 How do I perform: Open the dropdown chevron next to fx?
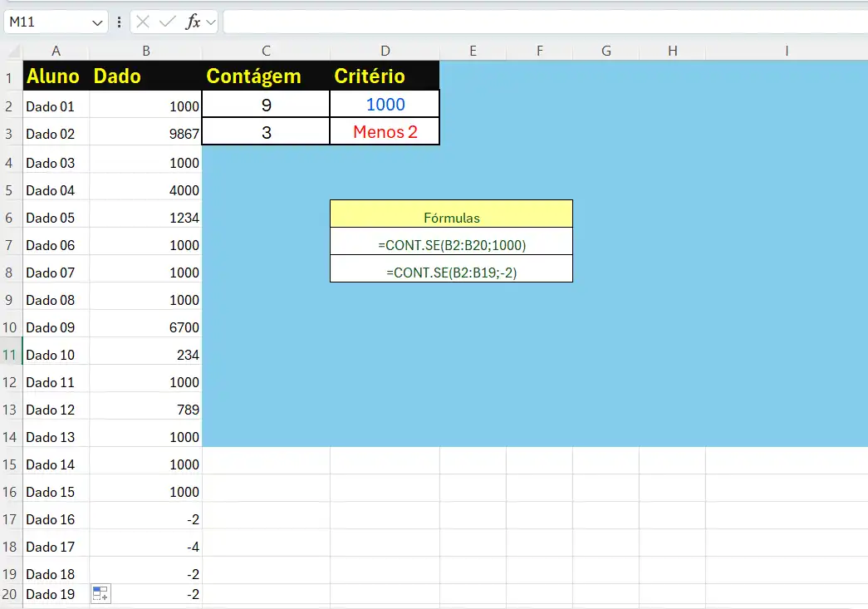coord(211,22)
